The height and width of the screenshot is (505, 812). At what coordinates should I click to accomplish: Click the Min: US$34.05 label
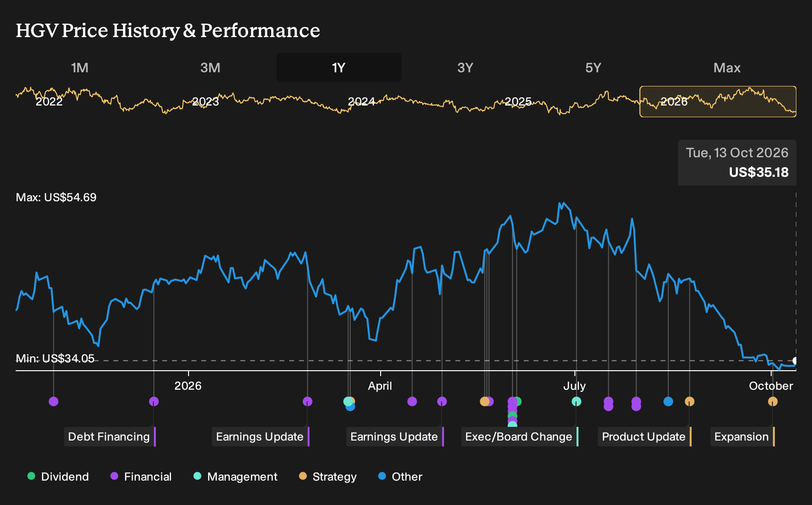pyautogui.click(x=55, y=358)
